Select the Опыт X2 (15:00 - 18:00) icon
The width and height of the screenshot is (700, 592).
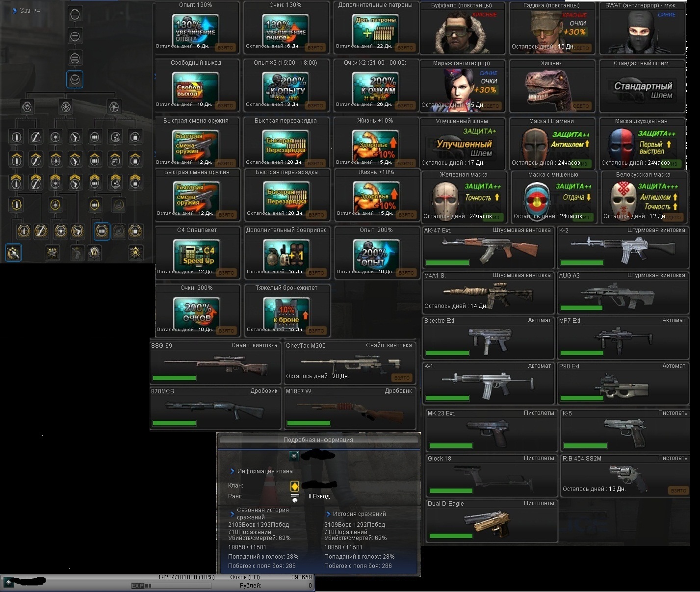pos(285,88)
